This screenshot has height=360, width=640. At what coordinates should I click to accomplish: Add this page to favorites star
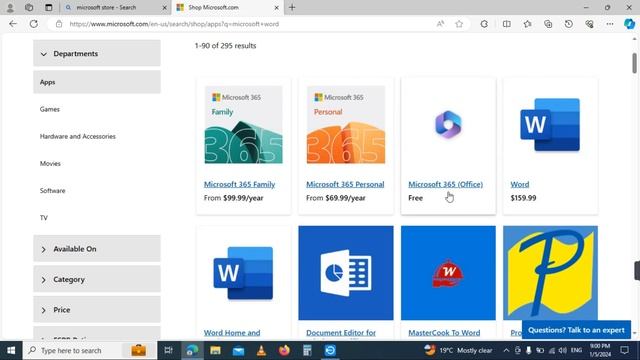pos(459,24)
